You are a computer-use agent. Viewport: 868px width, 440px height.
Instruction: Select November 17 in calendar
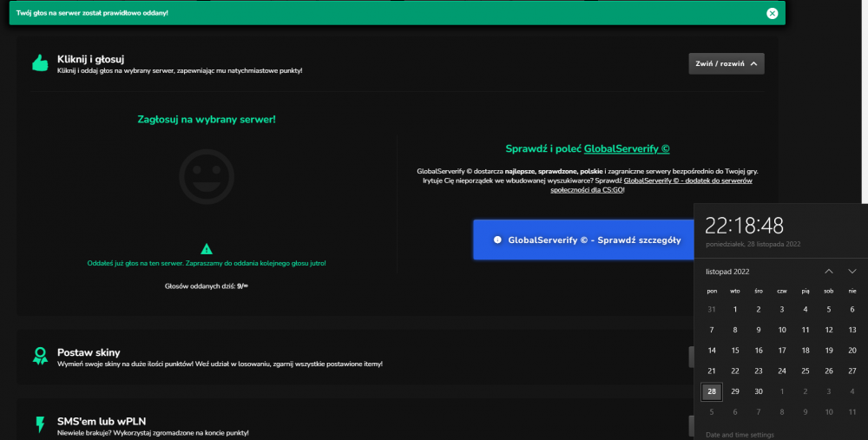(782, 351)
